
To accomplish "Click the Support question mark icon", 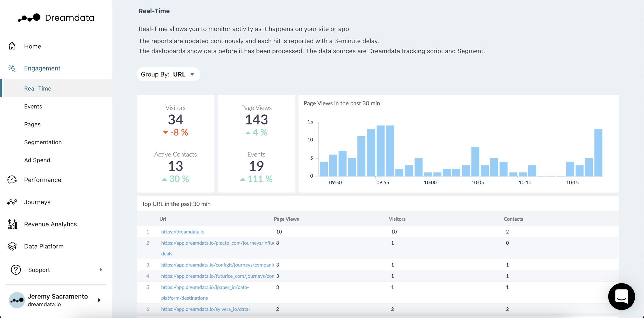I will [x=16, y=270].
